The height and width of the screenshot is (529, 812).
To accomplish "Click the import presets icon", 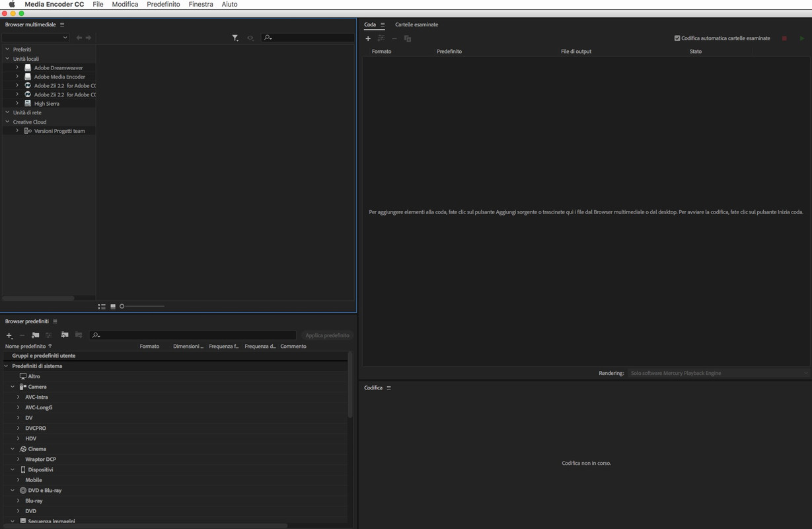I will [x=65, y=335].
